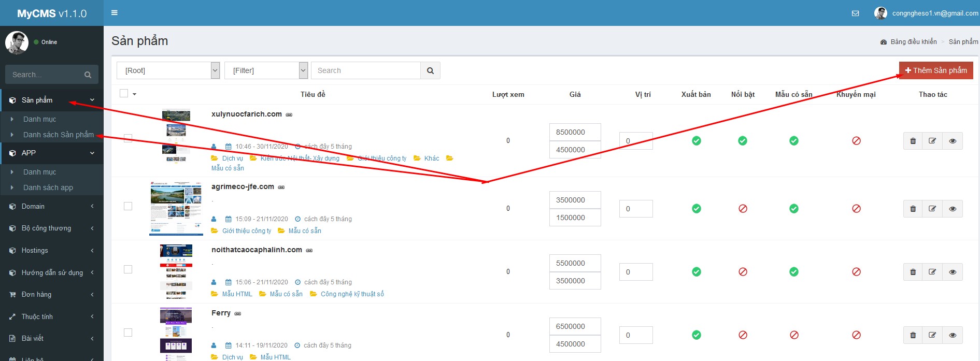The image size is (980, 361).
Task: Click the link icon next to Ferry
Action: pyautogui.click(x=238, y=314)
